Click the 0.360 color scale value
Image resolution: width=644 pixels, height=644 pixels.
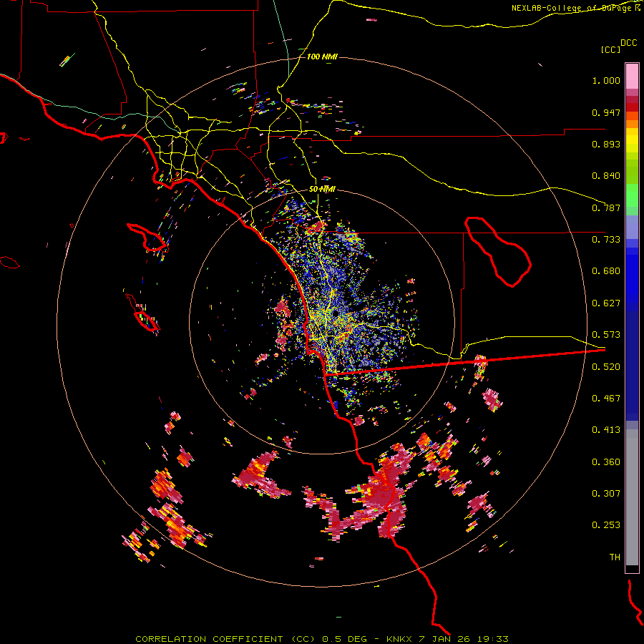tap(606, 462)
